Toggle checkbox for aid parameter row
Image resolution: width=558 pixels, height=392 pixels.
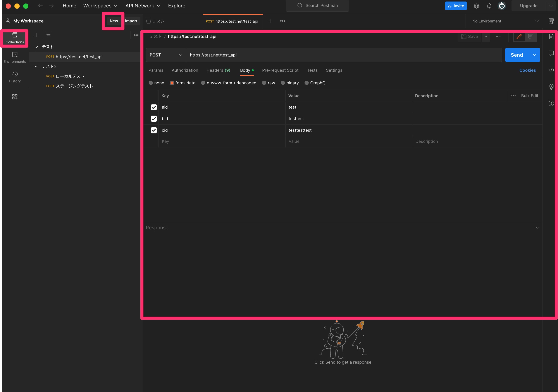tap(154, 107)
